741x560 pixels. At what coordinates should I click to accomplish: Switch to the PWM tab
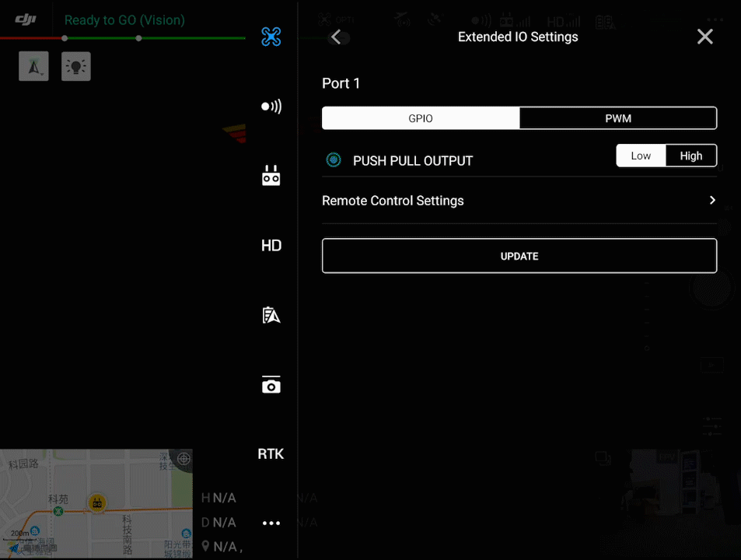point(618,118)
